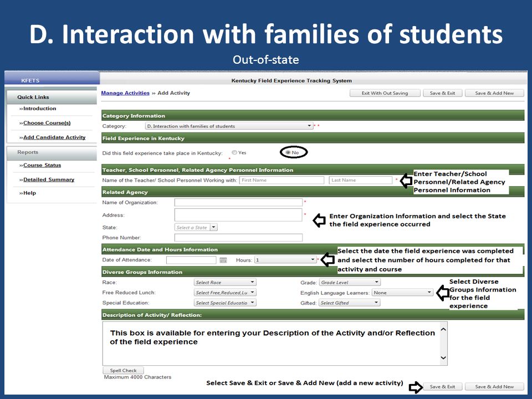
Task: Click the Kentucky Field Experience Tracking System title
Action: pyautogui.click(x=291, y=80)
